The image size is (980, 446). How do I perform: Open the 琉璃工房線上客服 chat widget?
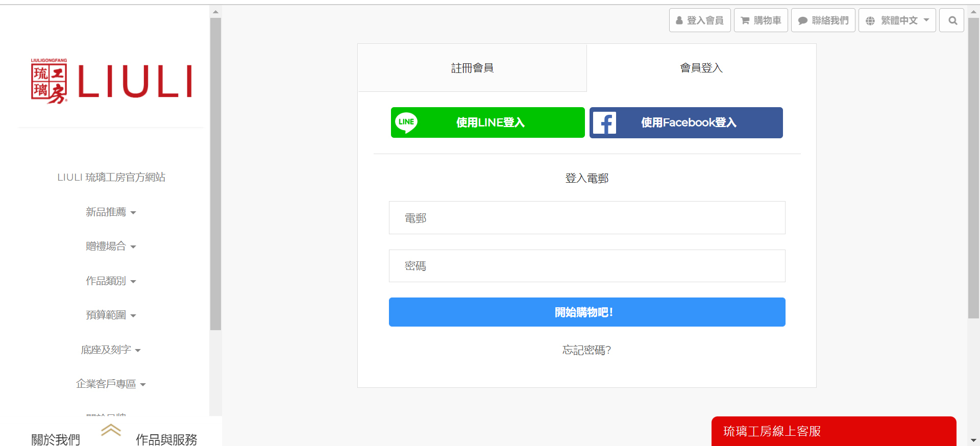pyautogui.click(x=833, y=431)
